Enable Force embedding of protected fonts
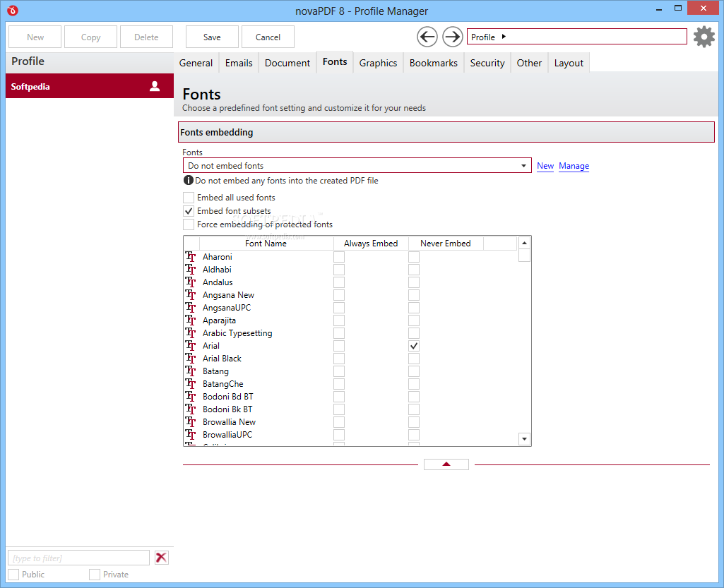 (189, 224)
